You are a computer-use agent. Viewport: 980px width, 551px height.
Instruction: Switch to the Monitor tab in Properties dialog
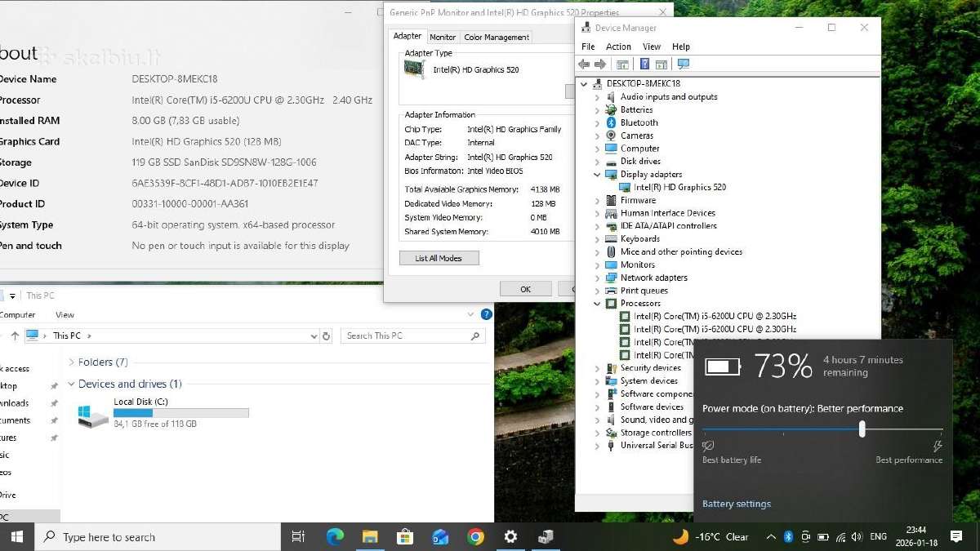443,37
